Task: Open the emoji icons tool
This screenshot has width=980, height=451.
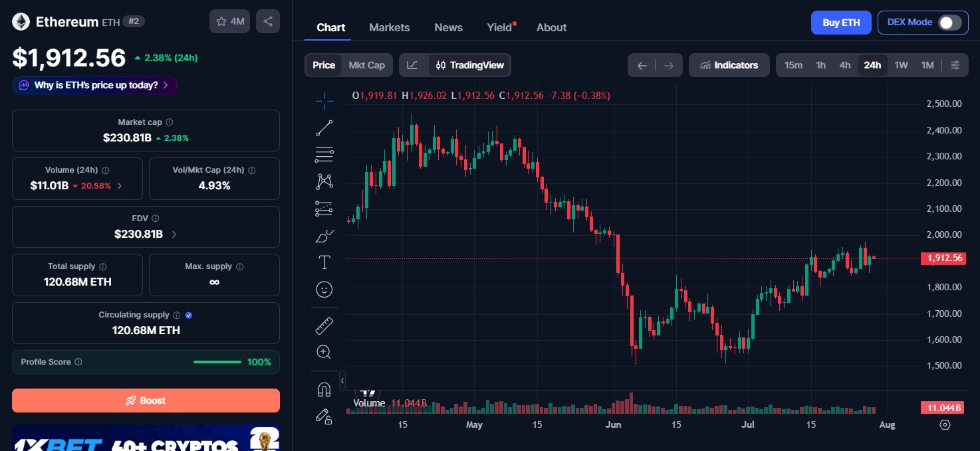Action: (324, 290)
